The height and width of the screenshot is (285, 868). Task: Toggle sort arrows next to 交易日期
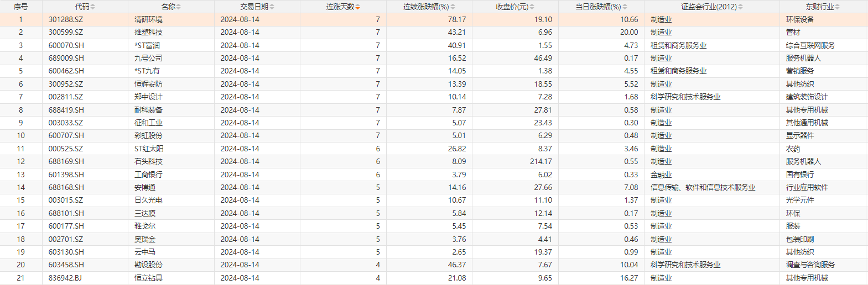tap(272, 7)
